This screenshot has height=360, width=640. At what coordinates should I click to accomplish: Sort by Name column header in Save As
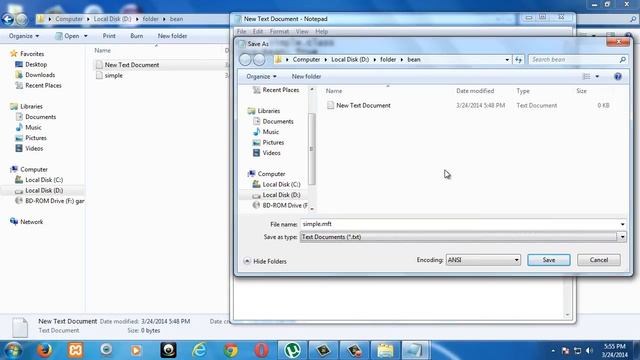coord(334,91)
